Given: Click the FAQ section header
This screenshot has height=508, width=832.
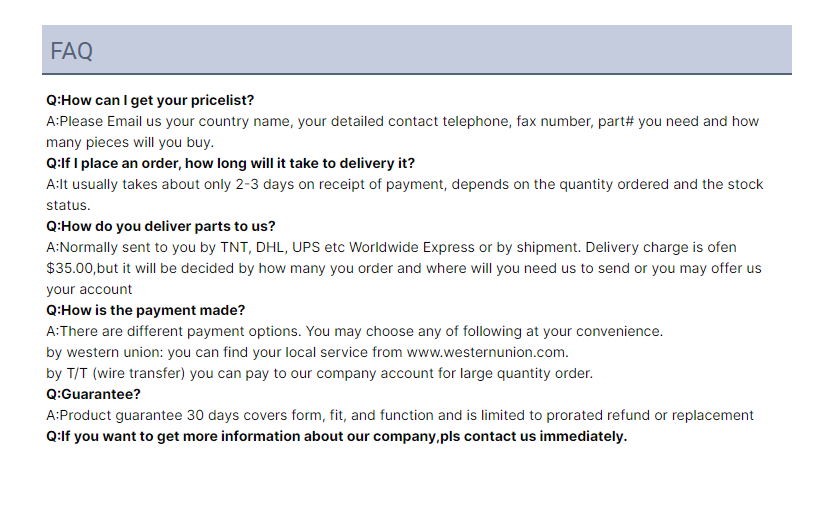Looking at the screenshot, I should click(x=417, y=50).
